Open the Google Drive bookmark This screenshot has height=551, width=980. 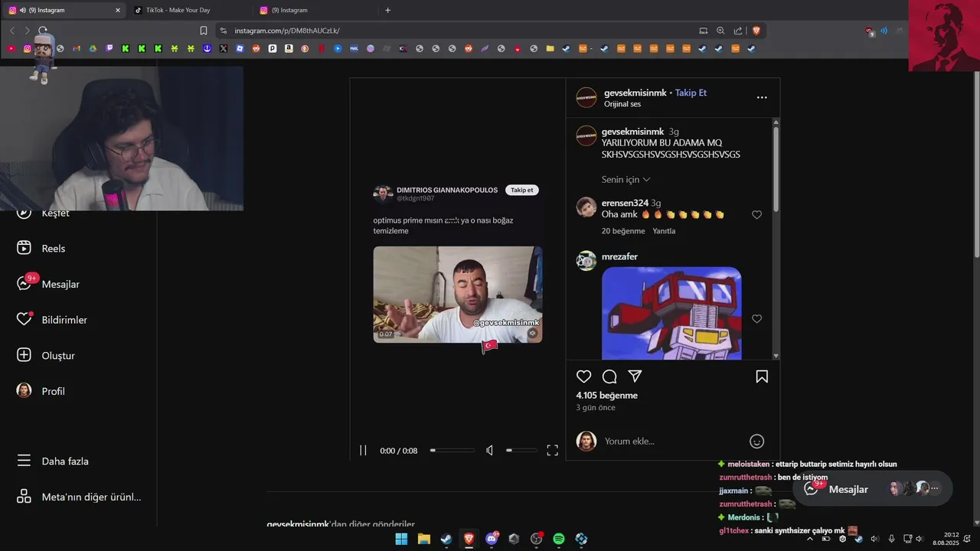[93, 48]
